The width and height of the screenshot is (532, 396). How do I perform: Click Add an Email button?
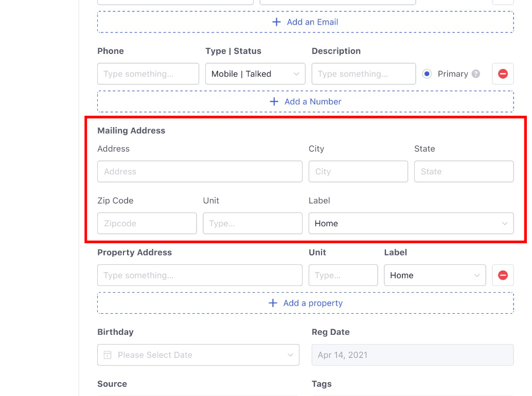(306, 22)
